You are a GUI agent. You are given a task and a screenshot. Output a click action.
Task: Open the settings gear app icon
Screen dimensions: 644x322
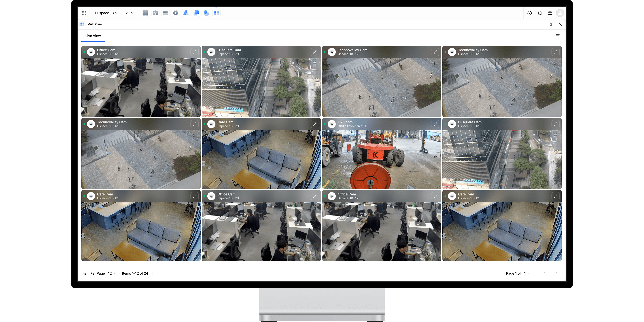coord(176,13)
